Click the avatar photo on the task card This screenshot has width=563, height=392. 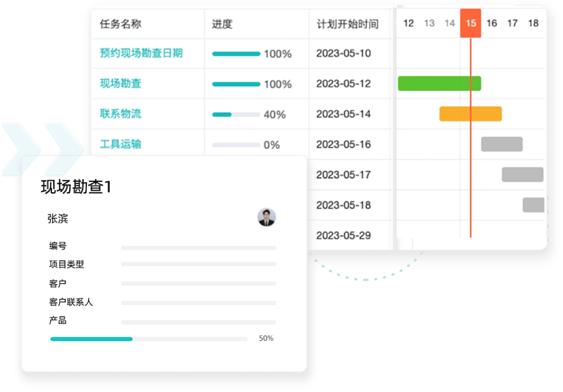pos(266,217)
